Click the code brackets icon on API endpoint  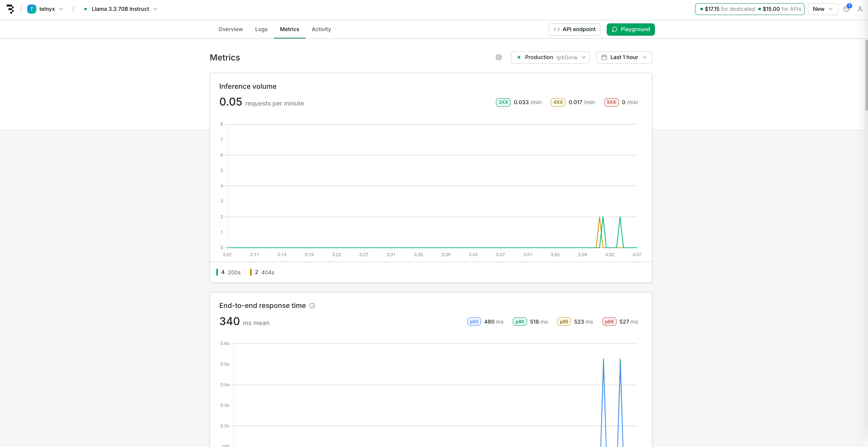(x=557, y=29)
